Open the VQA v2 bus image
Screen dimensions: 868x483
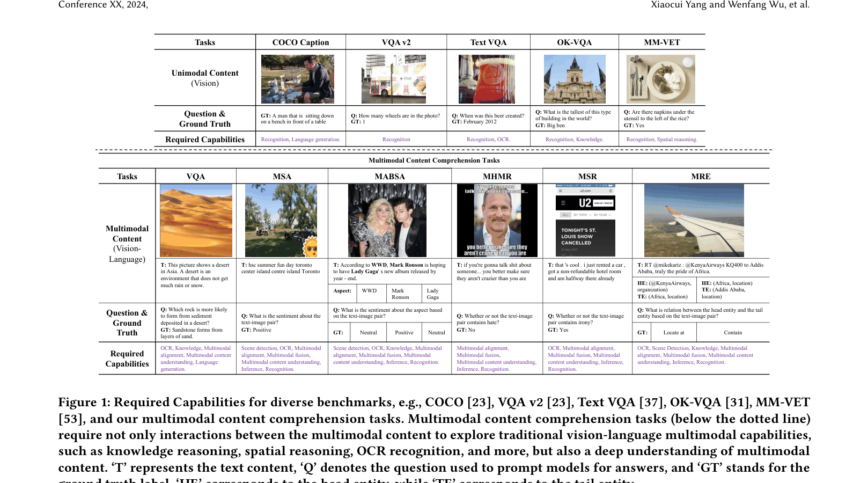coord(394,79)
